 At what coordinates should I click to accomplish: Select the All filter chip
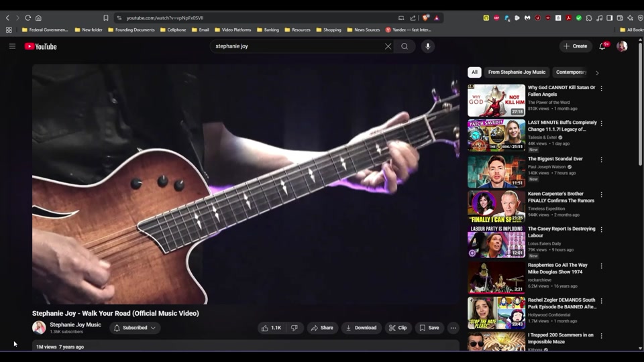(x=474, y=72)
